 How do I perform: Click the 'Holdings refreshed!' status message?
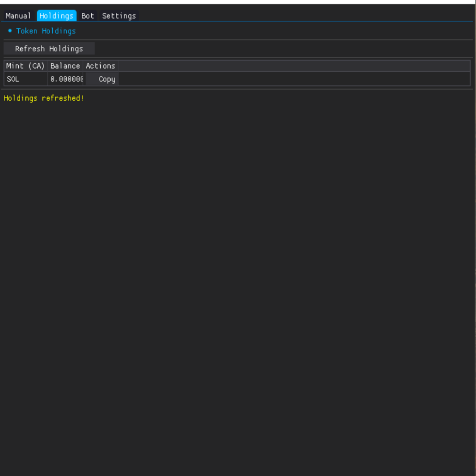tap(44, 98)
